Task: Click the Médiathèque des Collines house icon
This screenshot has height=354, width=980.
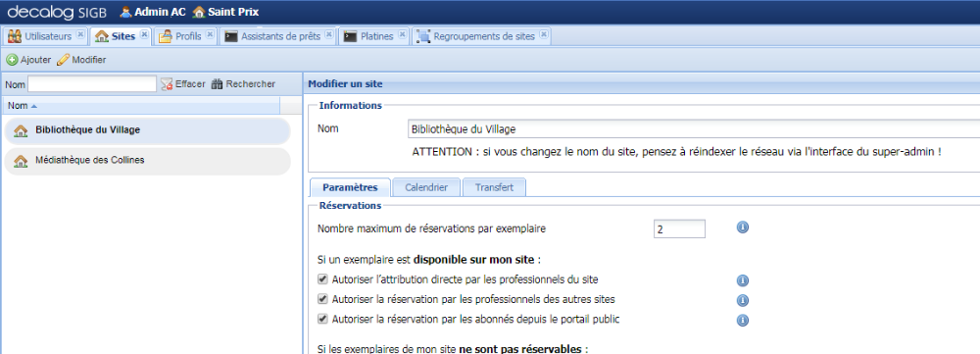Action: pyautogui.click(x=21, y=161)
